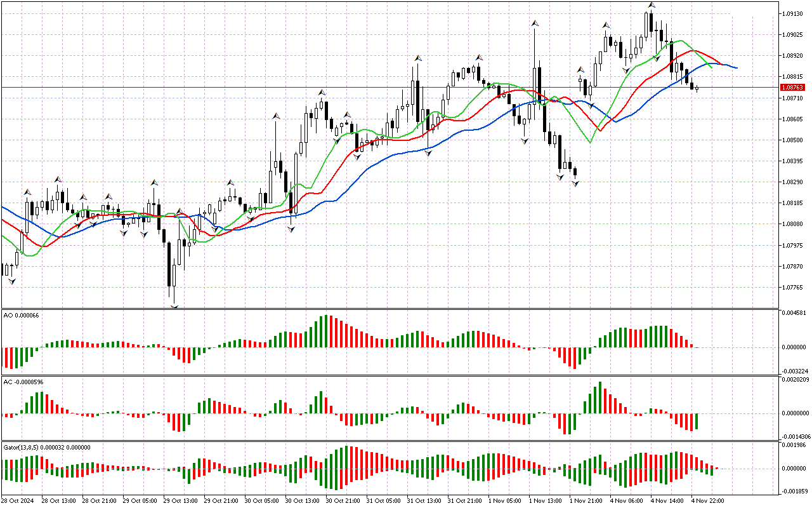Click the 30 Oct 13:00 time label
This screenshot has width=812, height=508.
point(303,500)
